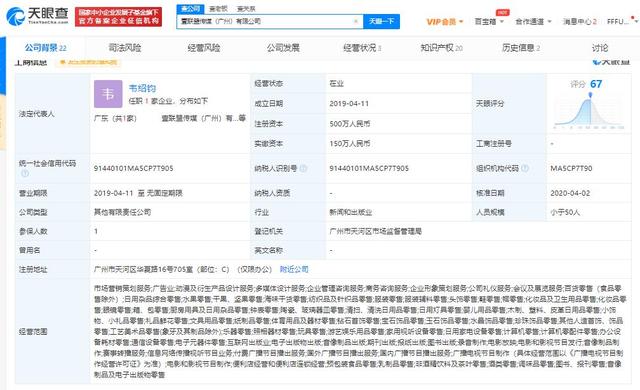Open the 壹联慧传媒（广州）有... company link
Image resolution: width=640 pixels, height=390 pixels.
pos(203,118)
